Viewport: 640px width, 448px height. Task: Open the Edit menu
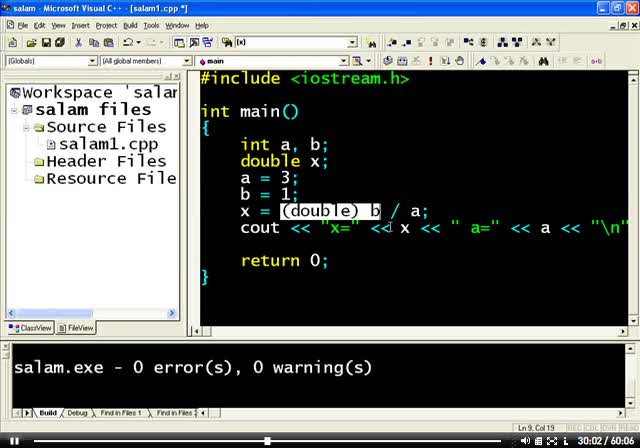pos(39,26)
